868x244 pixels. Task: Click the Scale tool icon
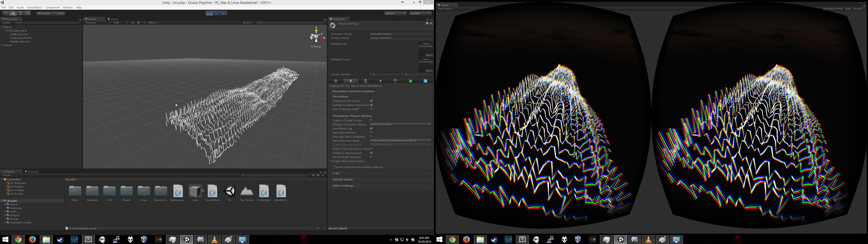tap(28, 14)
